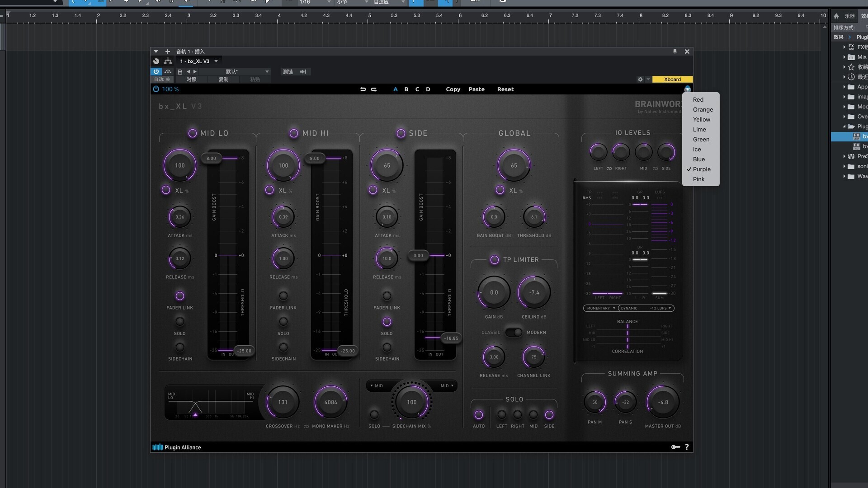Choose Ice from the color menu
Viewport: 868px width, 488px height.
[x=701, y=150]
